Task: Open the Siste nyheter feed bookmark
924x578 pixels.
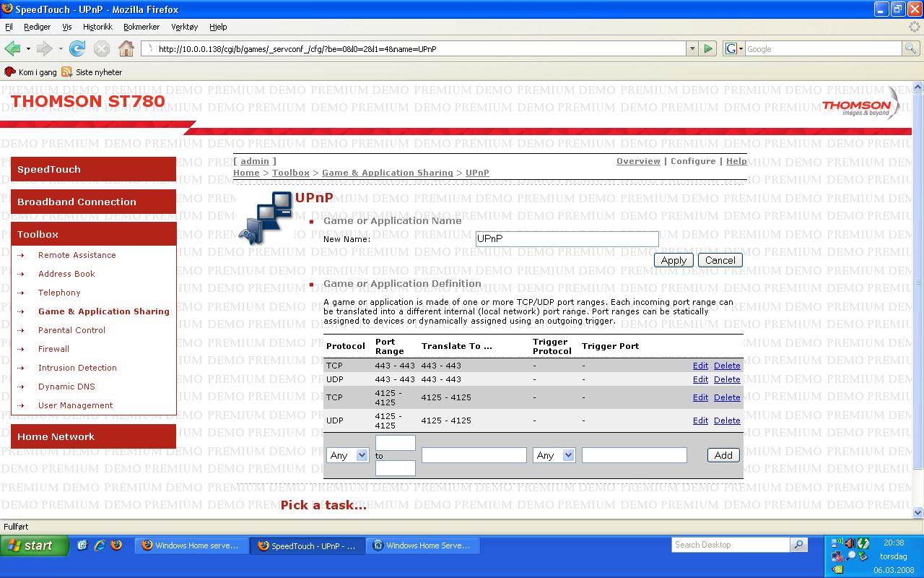Action: [92, 72]
